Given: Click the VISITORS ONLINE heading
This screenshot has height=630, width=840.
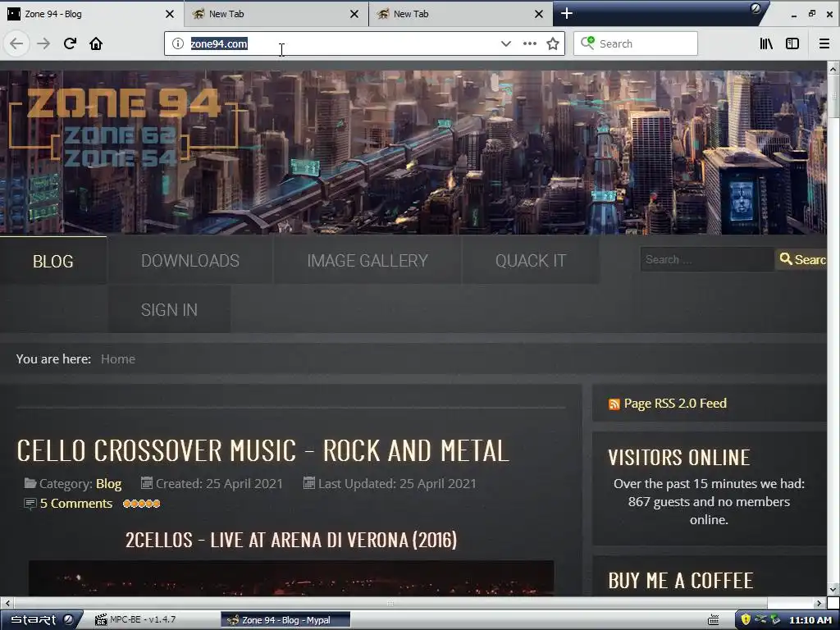Looking at the screenshot, I should pyautogui.click(x=678, y=458).
